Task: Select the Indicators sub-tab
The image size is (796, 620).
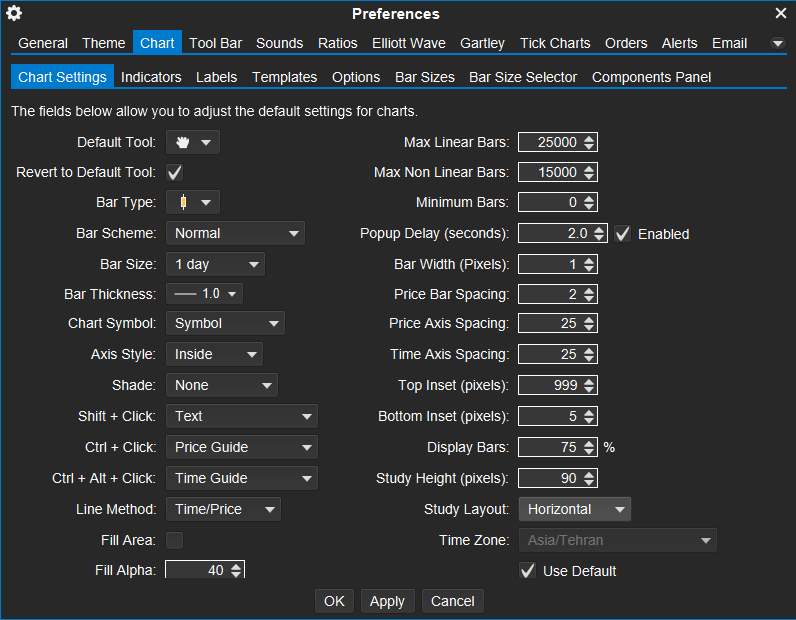Action: click(x=151, y=77)
